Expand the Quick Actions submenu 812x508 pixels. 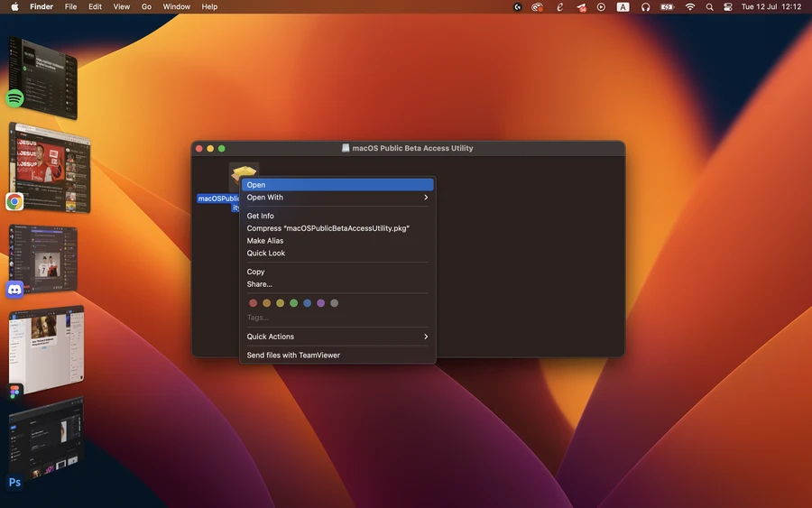coord(337,337)
